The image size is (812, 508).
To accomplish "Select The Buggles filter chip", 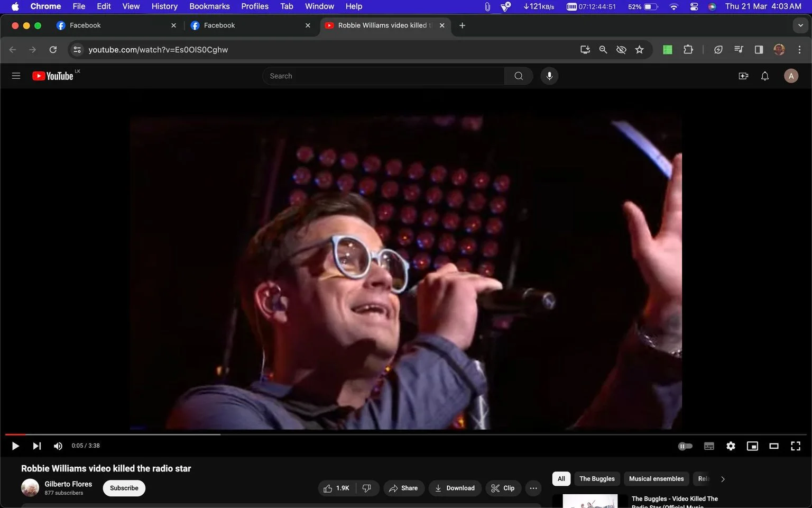I will [x=597, y=479].
